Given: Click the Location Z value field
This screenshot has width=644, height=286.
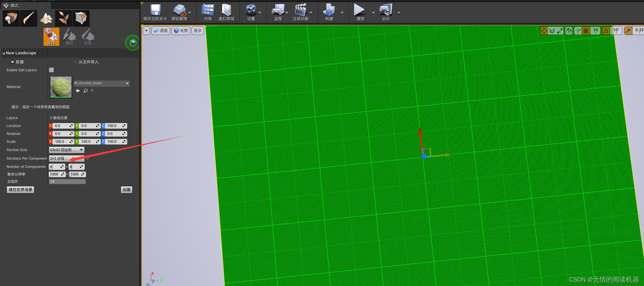Looking at the screenshot, I should 116,126.
